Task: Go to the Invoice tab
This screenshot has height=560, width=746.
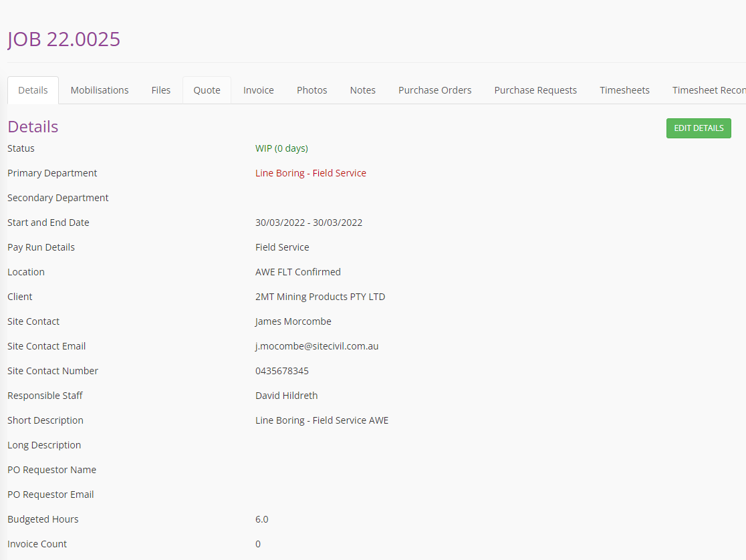Action: coord(259,90)
